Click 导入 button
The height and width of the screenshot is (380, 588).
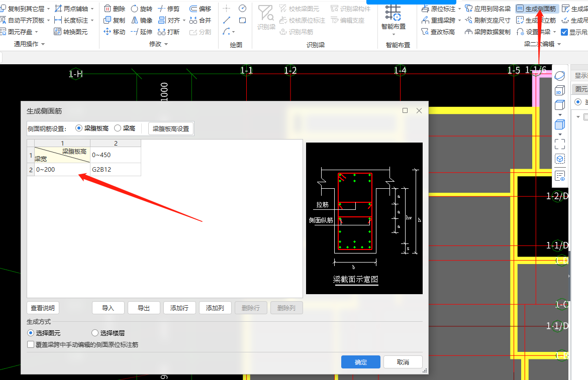click(x=108, y=308)
